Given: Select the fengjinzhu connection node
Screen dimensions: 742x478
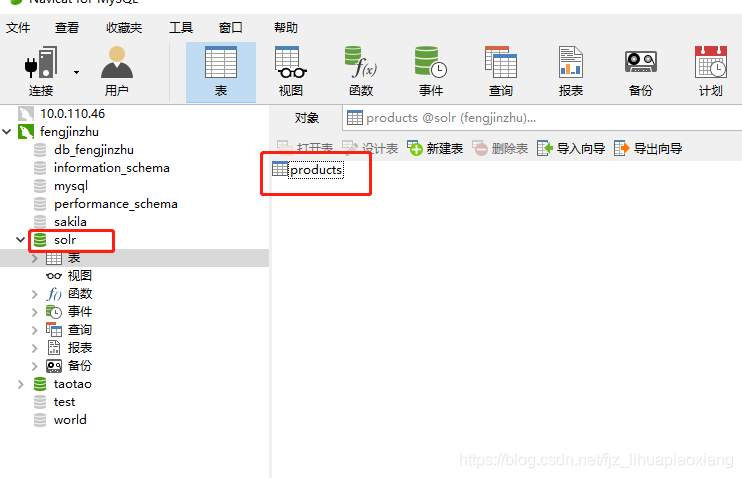Looking at the screenshot, I should (69, 132).
